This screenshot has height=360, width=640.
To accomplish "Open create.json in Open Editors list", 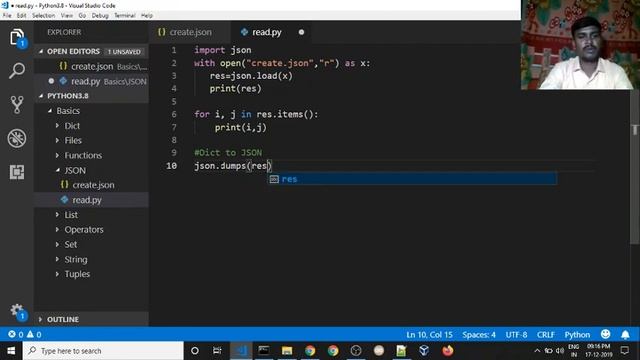I will [91, 66].
